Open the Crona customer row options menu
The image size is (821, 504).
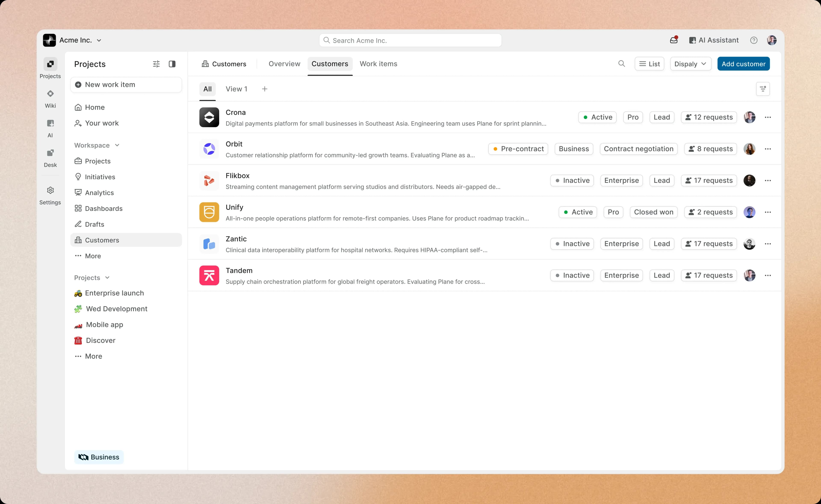click(768, 117)
